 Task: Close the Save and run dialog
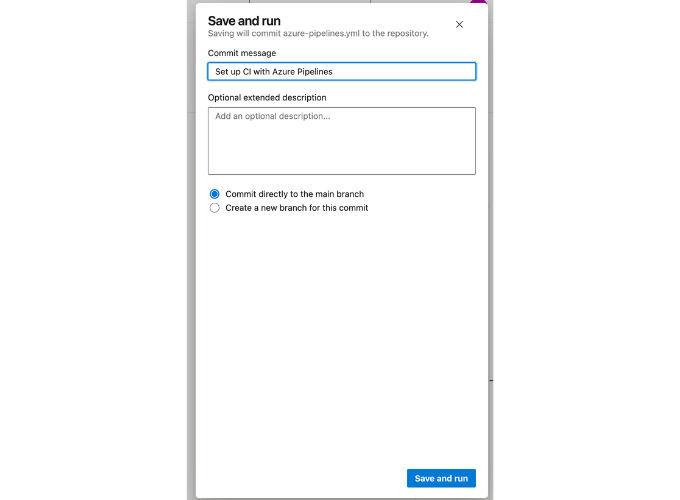[x=459, y=25]
